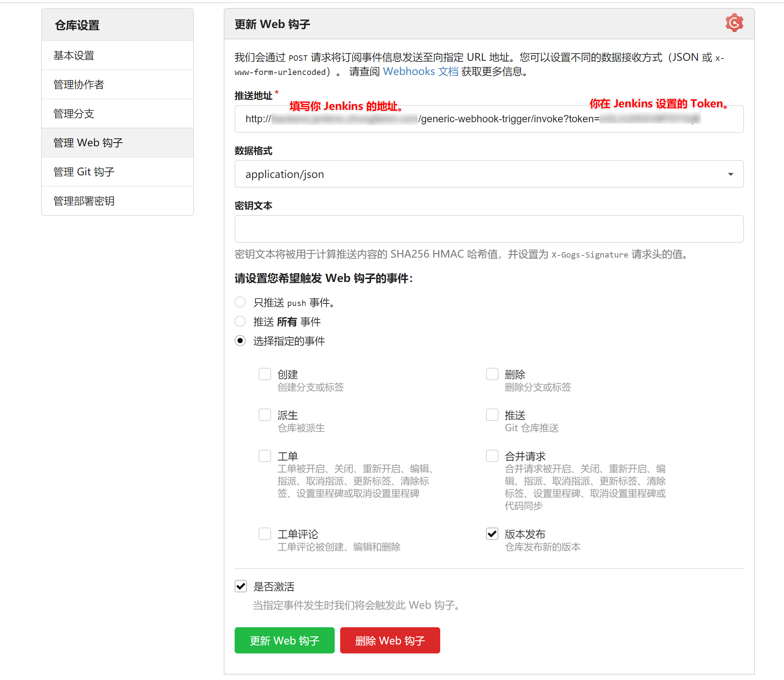The width and height of the screenshot is (784, 680).
Task: Enable the 删除 event checkbox
Action: click(492, 374)
